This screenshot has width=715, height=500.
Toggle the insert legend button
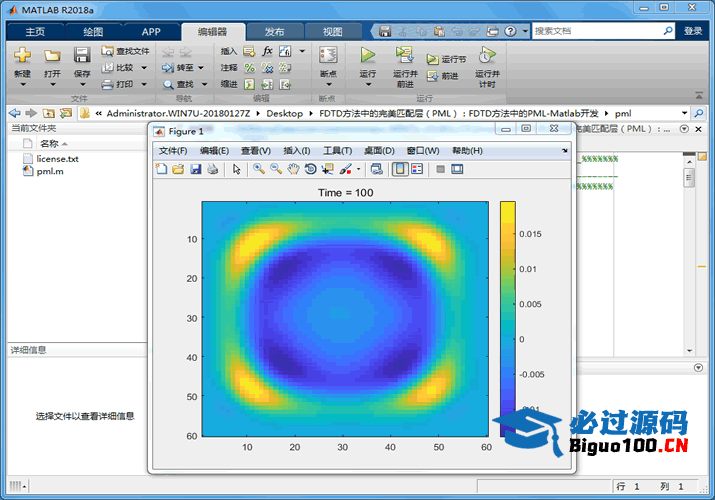point(417,169)
